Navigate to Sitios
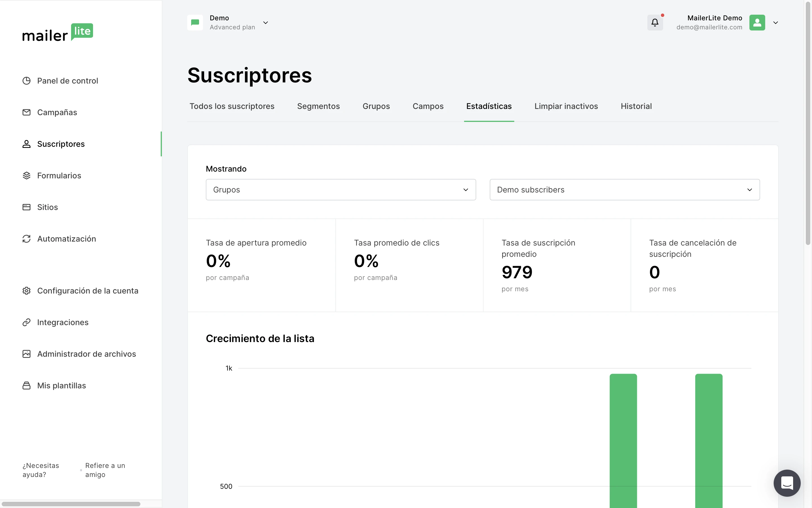 click(x=47, y=207)
